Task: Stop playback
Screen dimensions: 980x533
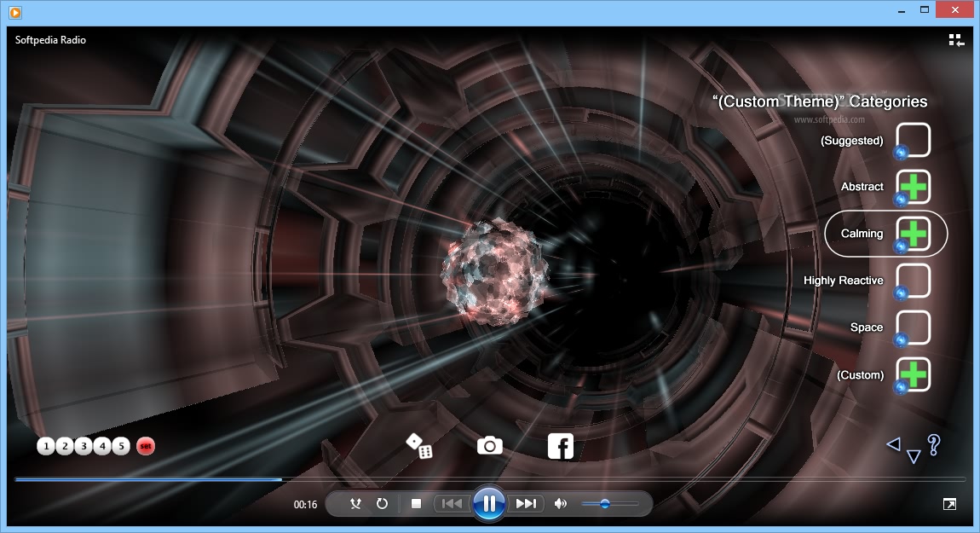Action: (416, 504)
